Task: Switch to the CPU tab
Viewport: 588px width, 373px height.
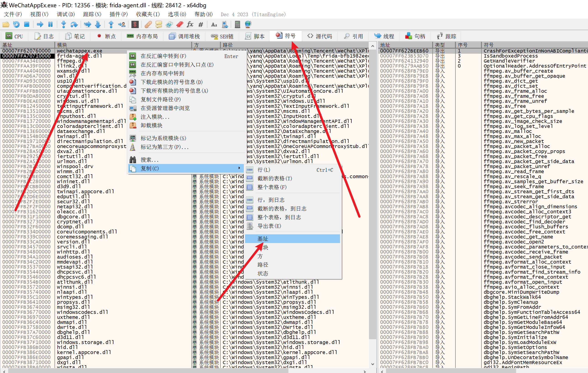Action: pos(14,36)
